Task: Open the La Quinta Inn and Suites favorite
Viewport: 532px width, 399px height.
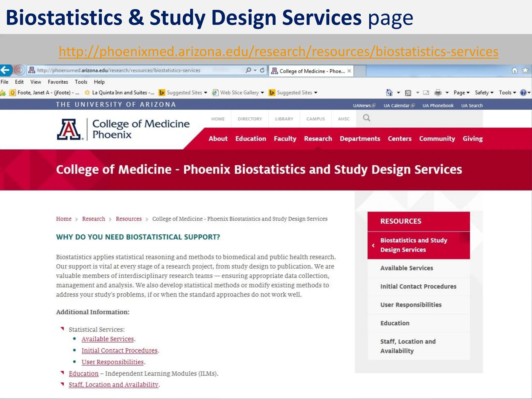Action: tap(120, 93)
